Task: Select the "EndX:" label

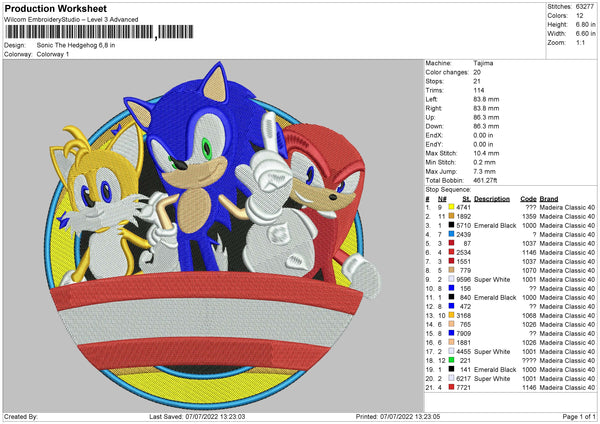Action: [434, 135]
